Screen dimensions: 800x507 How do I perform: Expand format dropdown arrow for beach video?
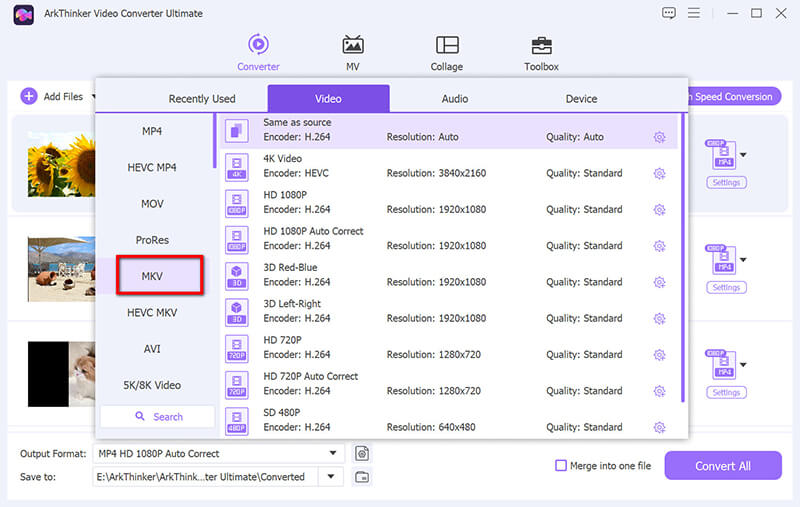pos(743,260)
